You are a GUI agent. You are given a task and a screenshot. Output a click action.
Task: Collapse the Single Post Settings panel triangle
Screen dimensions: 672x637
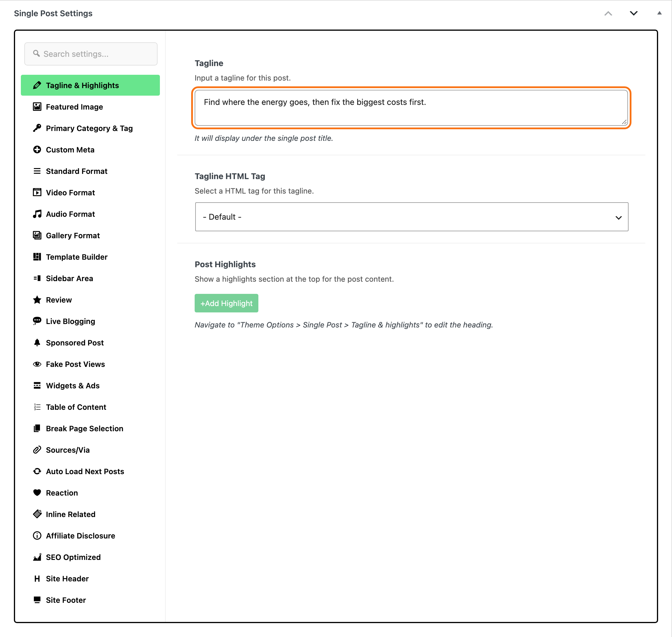click(x=659, y=13)
